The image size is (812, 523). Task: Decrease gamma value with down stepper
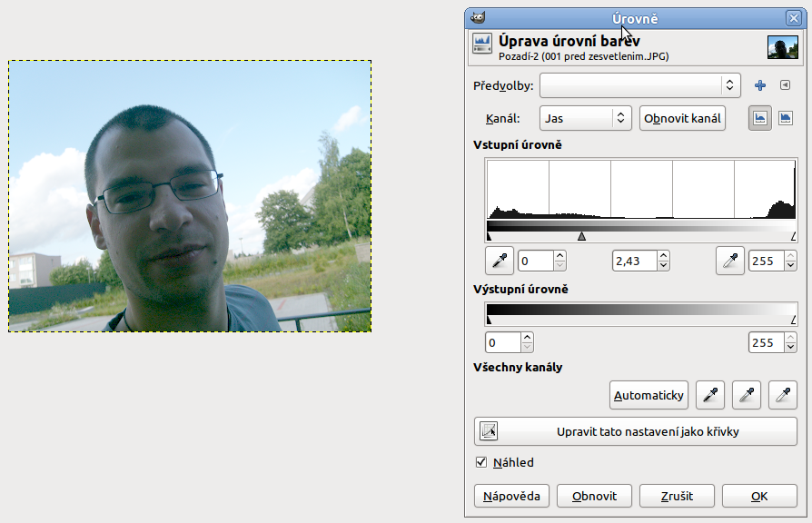(663, 266)
